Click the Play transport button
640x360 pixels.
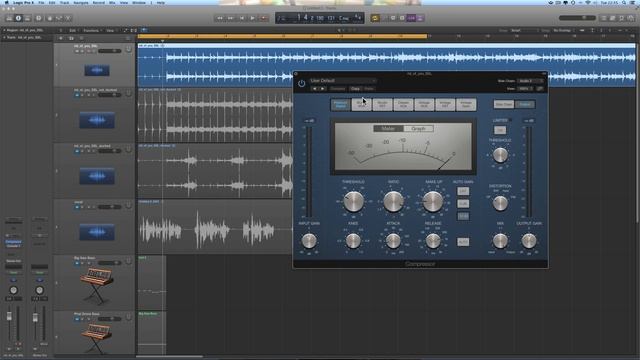pos(253,18)
